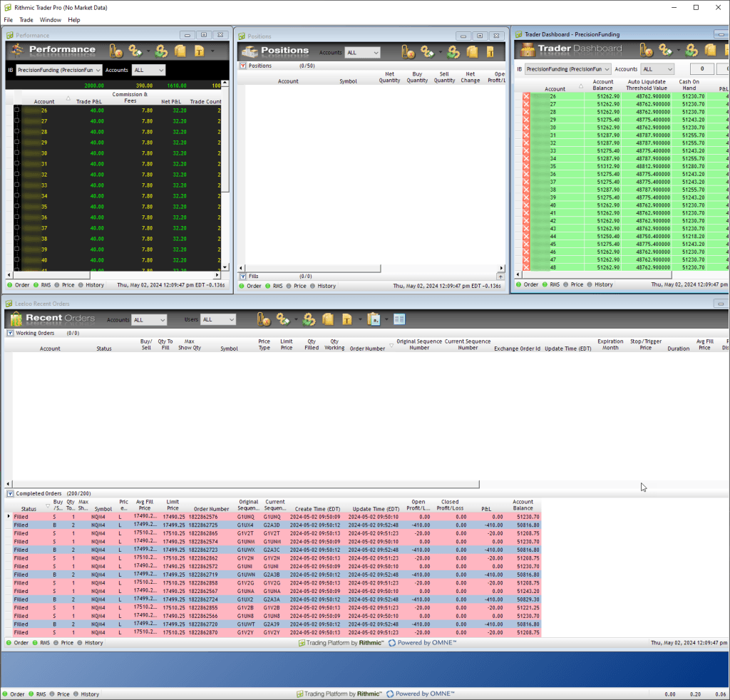The height and width of the screenshot is (700, 730).
Task: Tick the checkbox for account 35 in Performance
Action: pyautogui.click(x=17, y=207)
